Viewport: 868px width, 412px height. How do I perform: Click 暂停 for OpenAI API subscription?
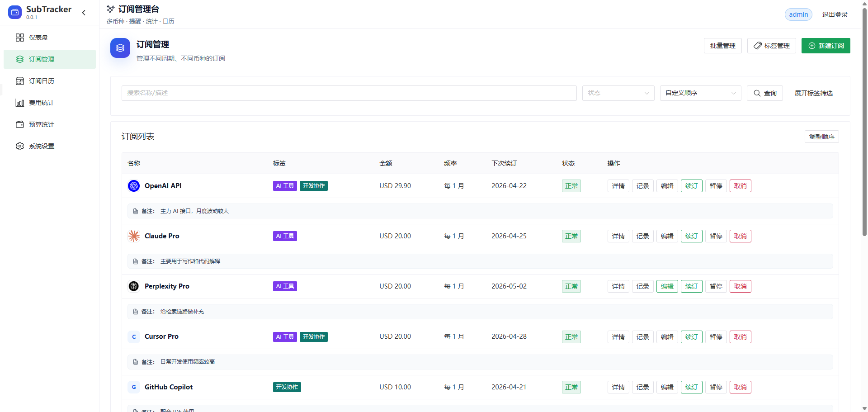716,186
